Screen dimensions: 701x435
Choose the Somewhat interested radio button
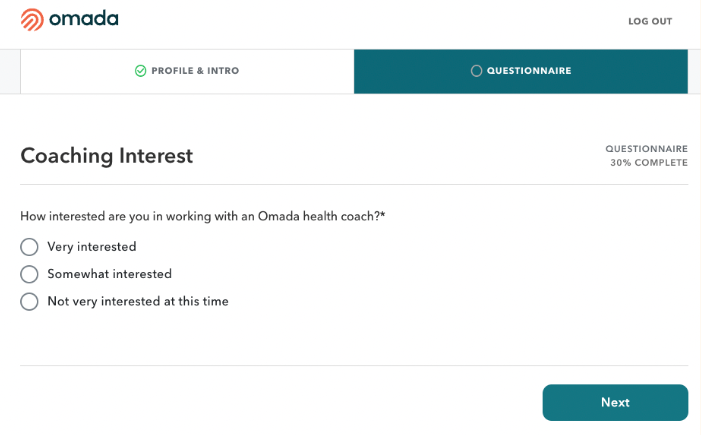pyautogui.click(x=29, y=274)
